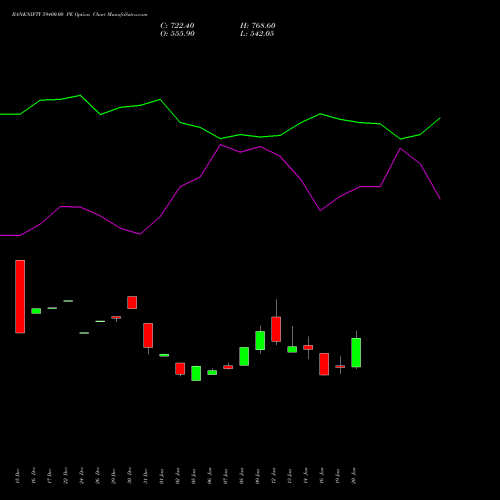This screenshot has width=500, height=500.
Task: Click the close price value C: 722.40
Action: [x=177, y=26]
